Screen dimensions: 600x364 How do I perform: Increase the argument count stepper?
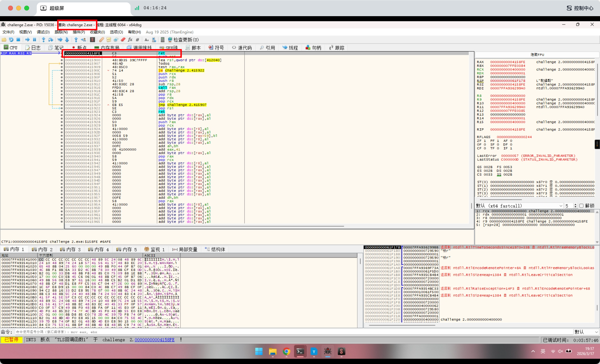(575, 204)
